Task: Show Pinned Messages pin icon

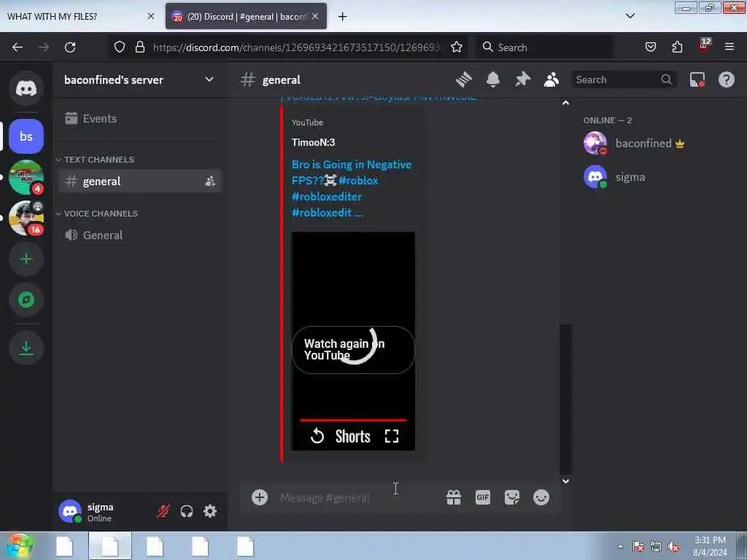Action: [522, 79]
